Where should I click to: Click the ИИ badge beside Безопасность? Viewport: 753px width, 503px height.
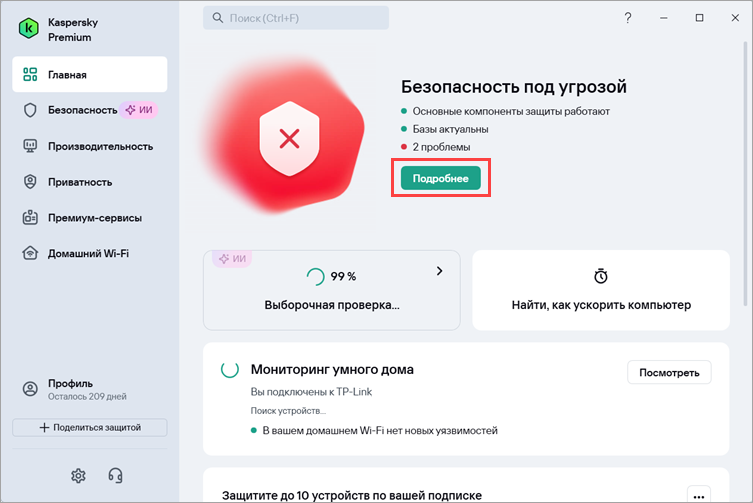click(139, 110)
